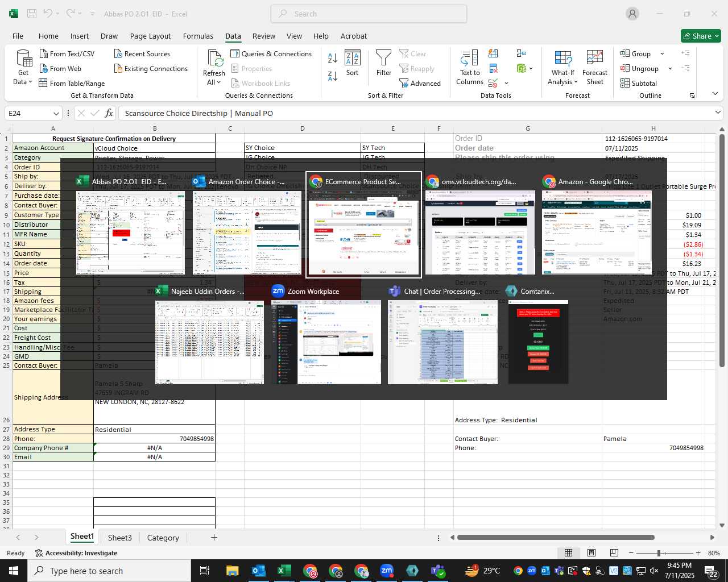Open Data Validation dropdown arrow
728x582 pixels.
coord(506,84)
